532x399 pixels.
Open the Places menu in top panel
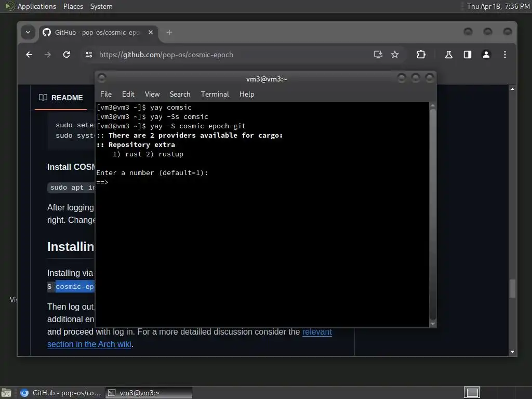pyautogui.click(x=73, y=6)
